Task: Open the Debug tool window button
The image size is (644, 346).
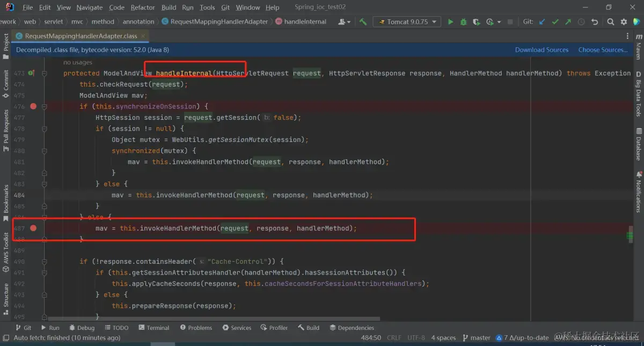Action: click(82, 328)
